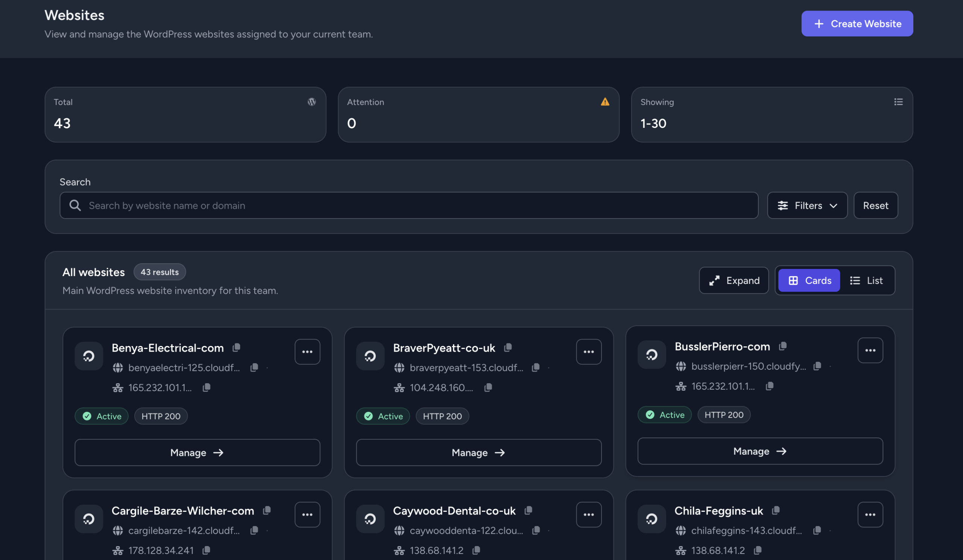Click the Cargile-Barze-Wilcher-com title text
963x560 pixels.
tap(183, 510)
